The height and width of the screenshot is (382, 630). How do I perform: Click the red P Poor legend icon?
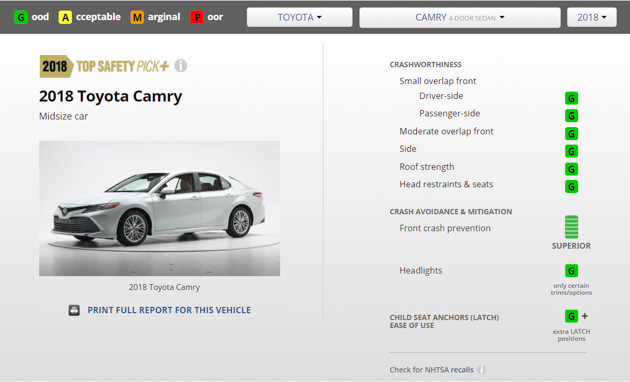click(x=197, y=17)
